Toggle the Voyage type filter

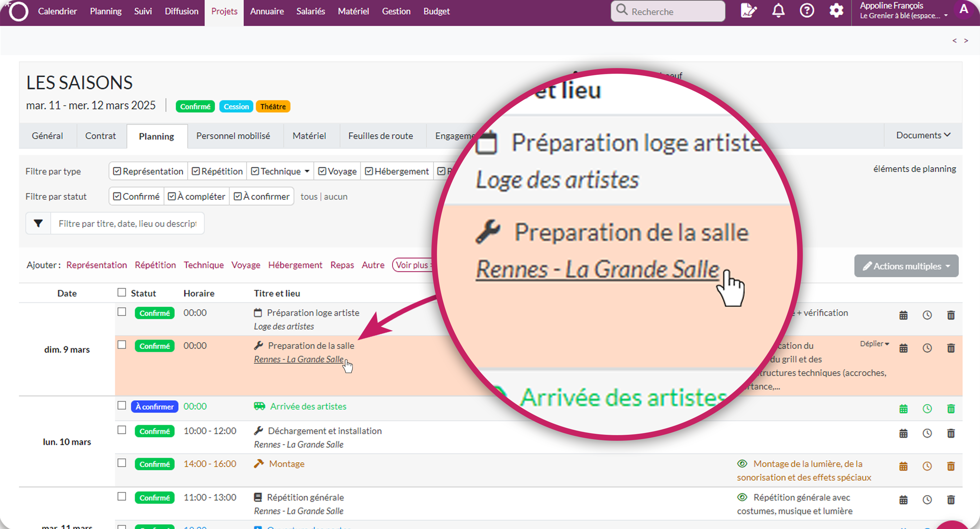(x=337, y=172)
